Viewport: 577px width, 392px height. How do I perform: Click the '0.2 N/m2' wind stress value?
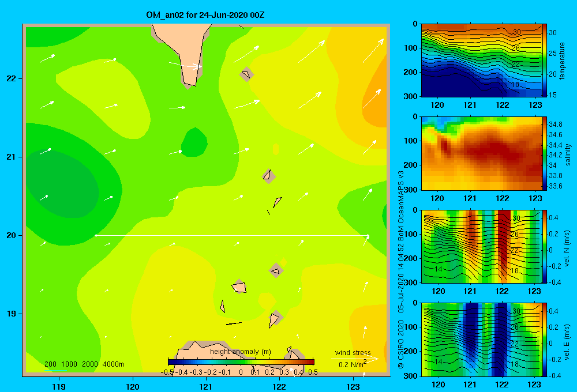[x=353, y=364]
